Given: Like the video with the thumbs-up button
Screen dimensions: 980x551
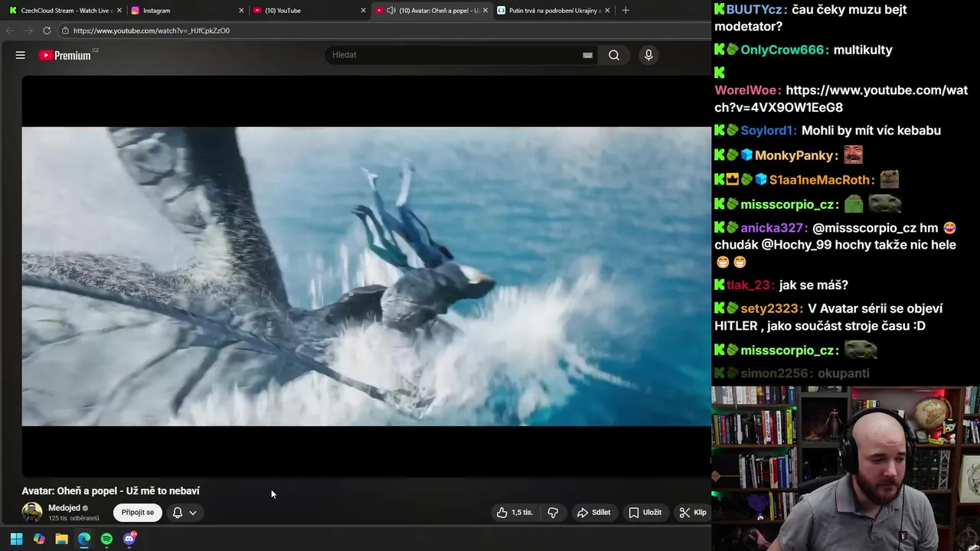Looking at the screenshot, I should click(514, 513).
